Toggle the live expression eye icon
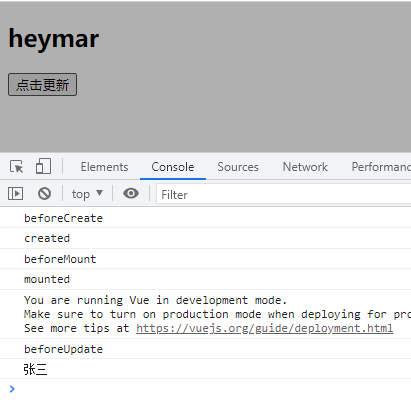The image size is (411, 406). pyautogui.click(x=131, y=193)
